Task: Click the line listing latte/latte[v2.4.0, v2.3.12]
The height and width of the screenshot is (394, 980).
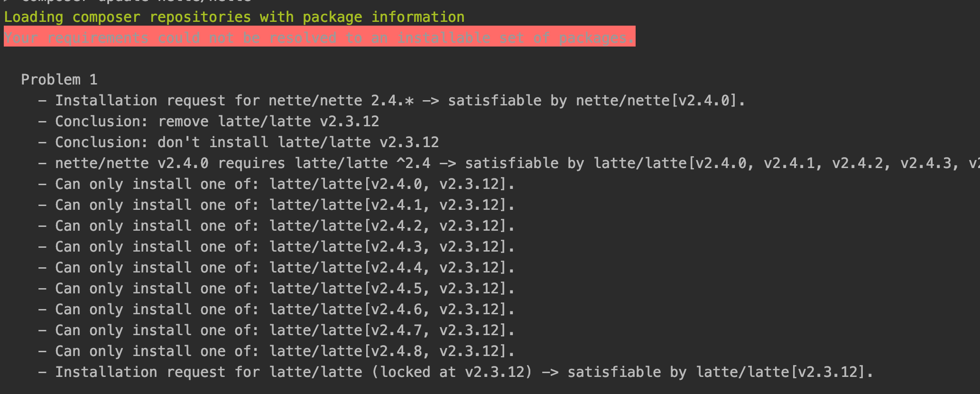Action: pyautogui.click(x=277, y=184)
